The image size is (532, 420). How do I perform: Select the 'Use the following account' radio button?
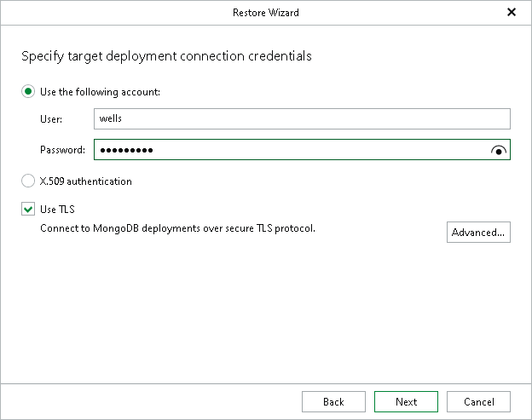pos(28,92)
